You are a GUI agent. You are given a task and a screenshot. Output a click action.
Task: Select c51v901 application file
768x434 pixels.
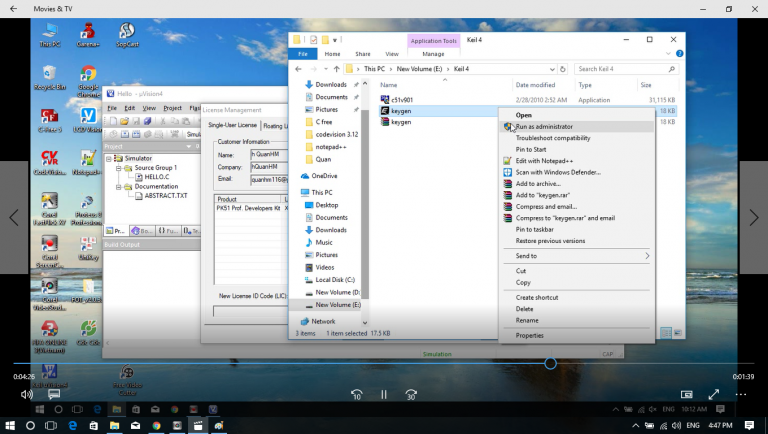pyautogui.click(x=402, y=100)
